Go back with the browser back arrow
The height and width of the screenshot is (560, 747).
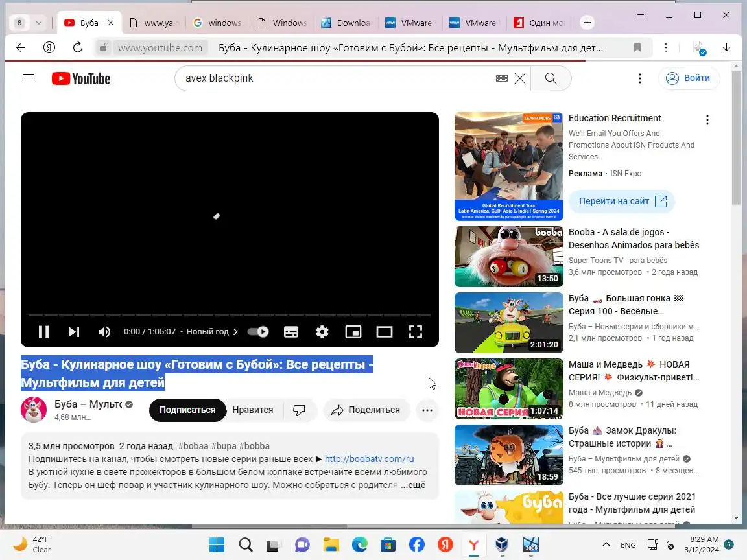(x=21, y=47)
